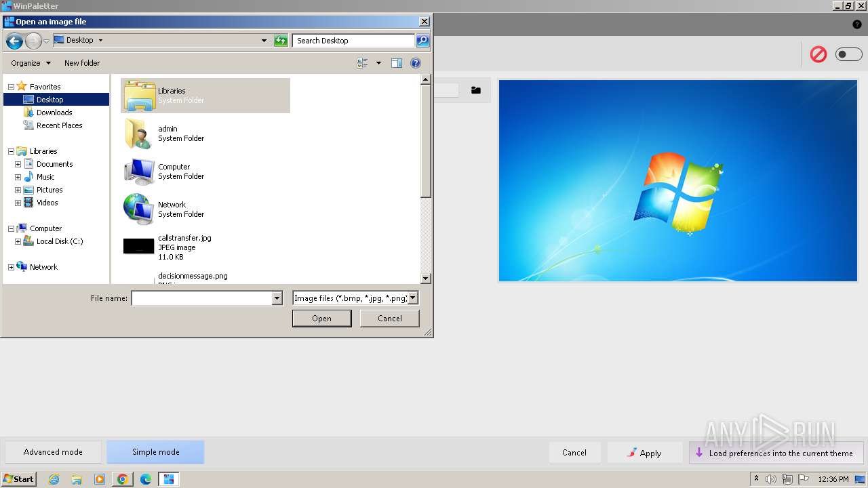Select the Libraries system folder icon
Screen dimensions: 868x488
pos(140,96)
